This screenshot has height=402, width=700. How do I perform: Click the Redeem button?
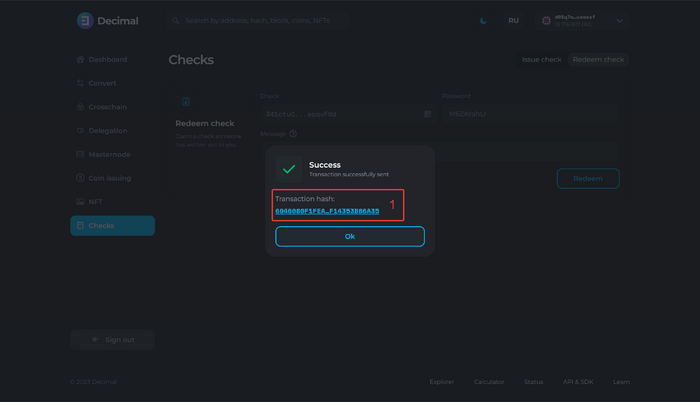tap(588, 178)
